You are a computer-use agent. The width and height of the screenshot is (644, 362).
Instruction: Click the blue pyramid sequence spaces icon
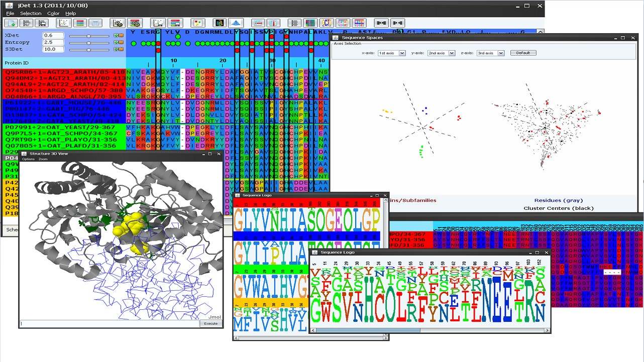pos(236,23)
